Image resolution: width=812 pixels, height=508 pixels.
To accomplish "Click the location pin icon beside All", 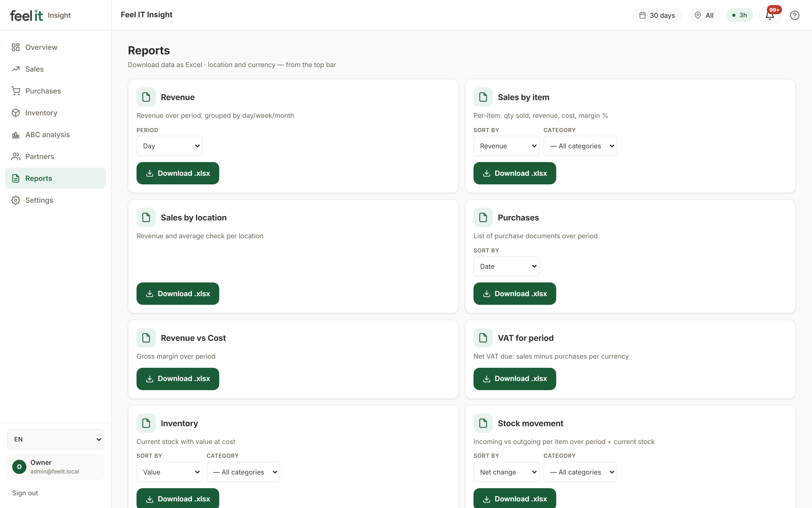I will (698, 15).
